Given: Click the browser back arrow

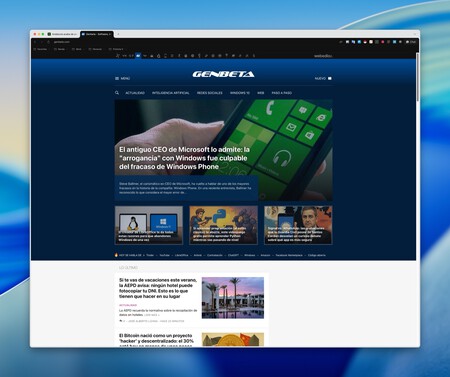Looking at the screenshot, I should coord(35,42).
